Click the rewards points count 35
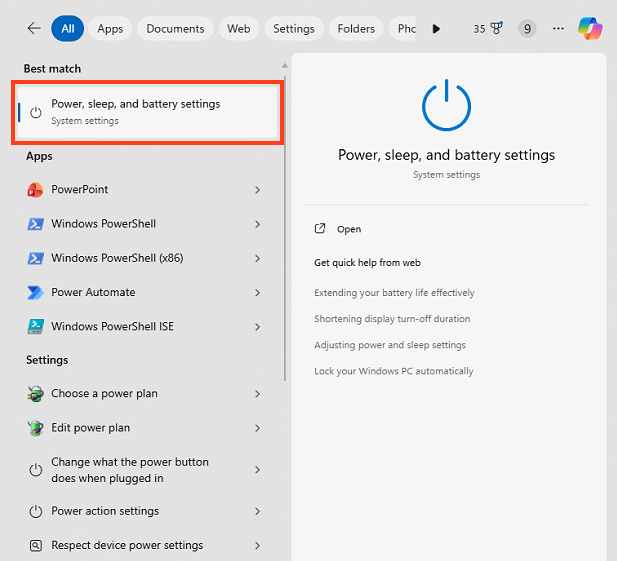The image size is (617, 561). [479, 29]
